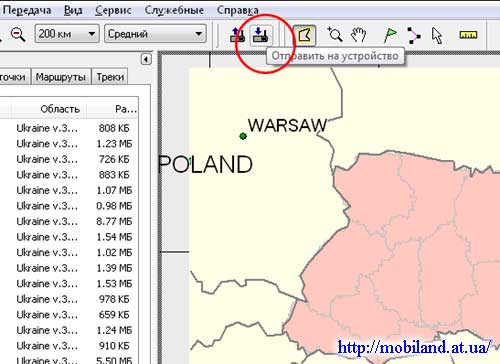Image resolution: width=500 pixels, height=364 pixels.
Task: Click the Warsaw green city dot
Action: [243, 136]
